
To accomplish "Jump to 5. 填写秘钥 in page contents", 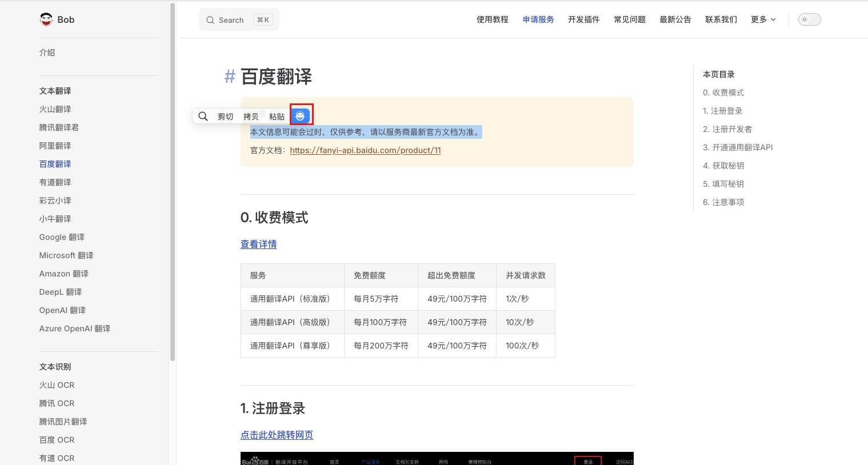I will pos(723,184).
